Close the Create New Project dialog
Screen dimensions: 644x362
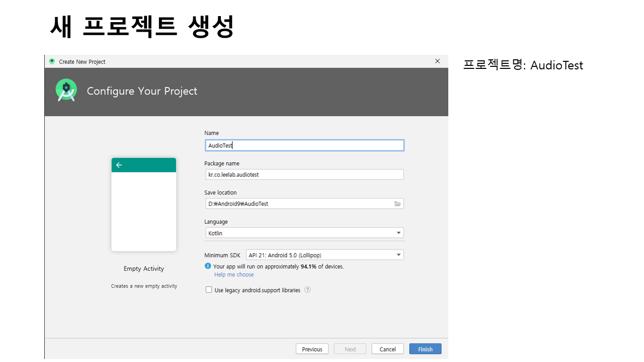(x=437, y=61)
